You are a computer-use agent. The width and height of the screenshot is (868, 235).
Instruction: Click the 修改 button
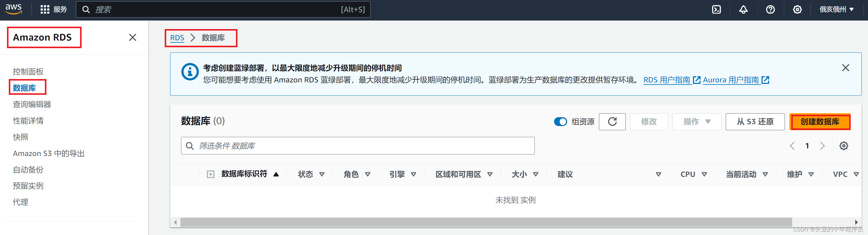tap(649, 121)
